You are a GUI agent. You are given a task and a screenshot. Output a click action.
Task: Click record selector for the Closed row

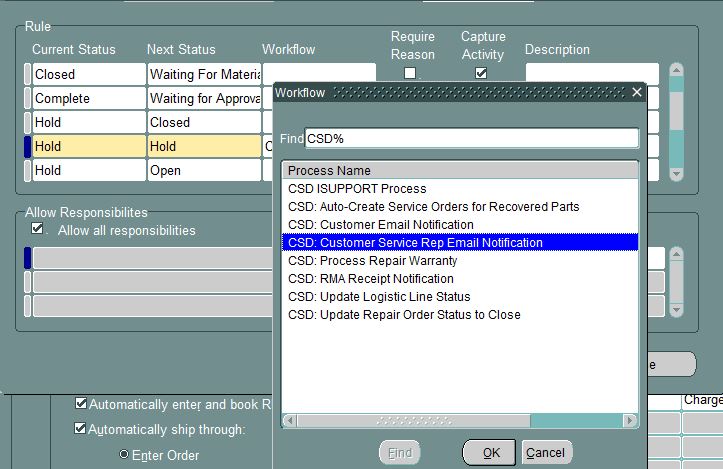coord(28,74)
